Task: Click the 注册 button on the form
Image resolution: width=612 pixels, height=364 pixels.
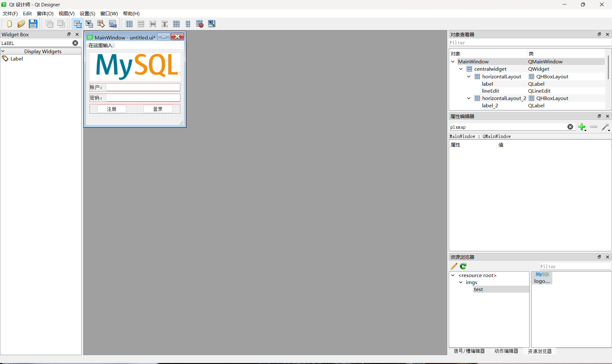Action: tap(112, 109)
